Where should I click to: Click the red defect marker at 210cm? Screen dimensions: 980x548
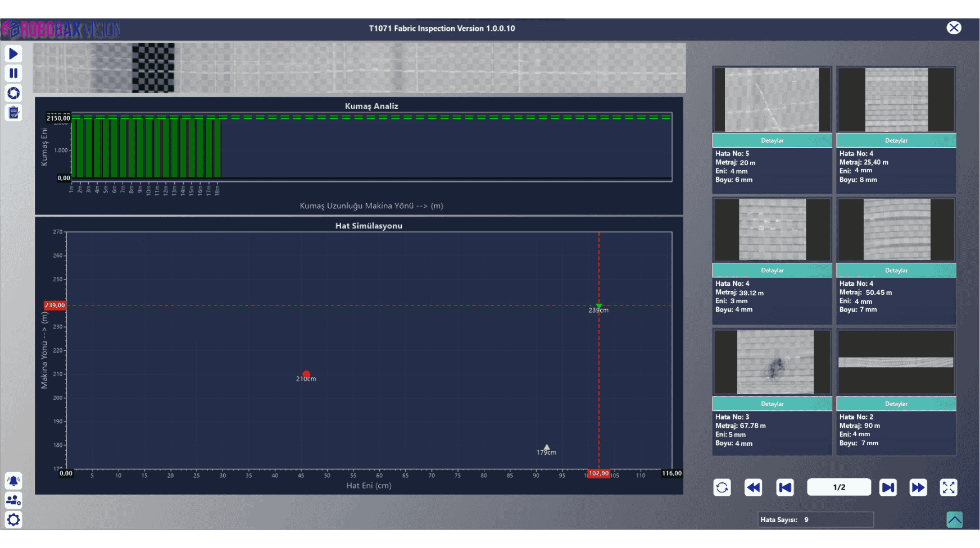306,374
